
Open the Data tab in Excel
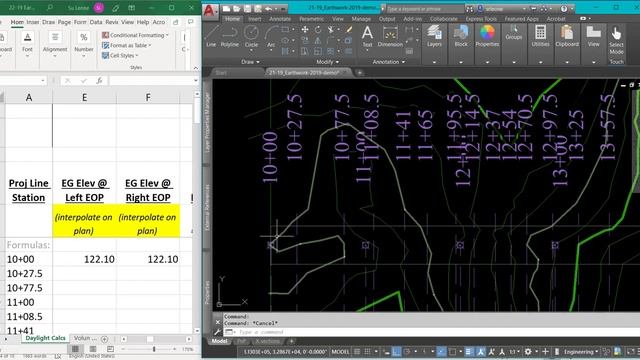[96, 22]
